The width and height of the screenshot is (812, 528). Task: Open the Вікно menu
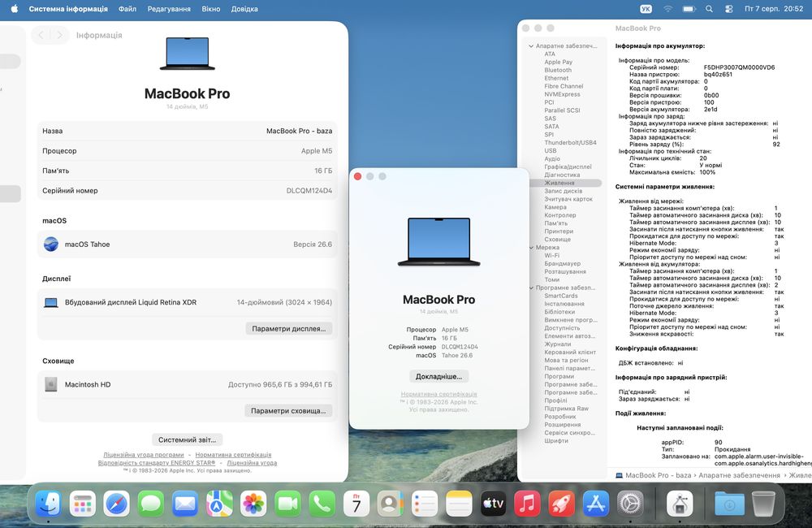[x=211, y=9]
